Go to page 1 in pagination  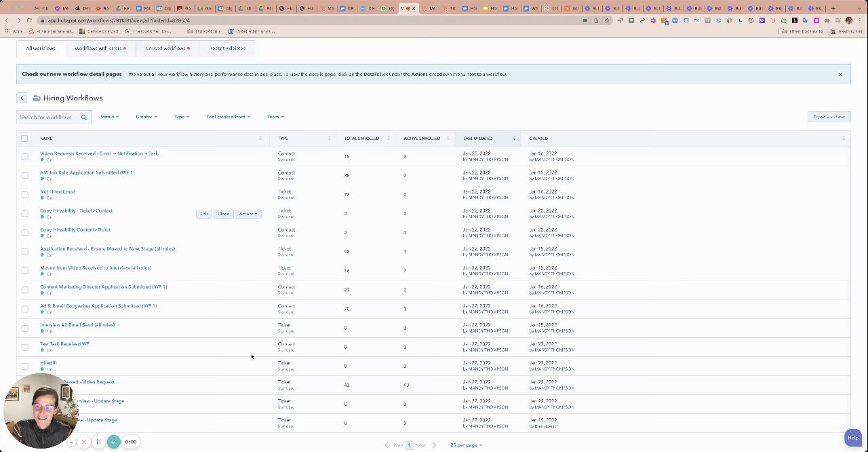409,445
